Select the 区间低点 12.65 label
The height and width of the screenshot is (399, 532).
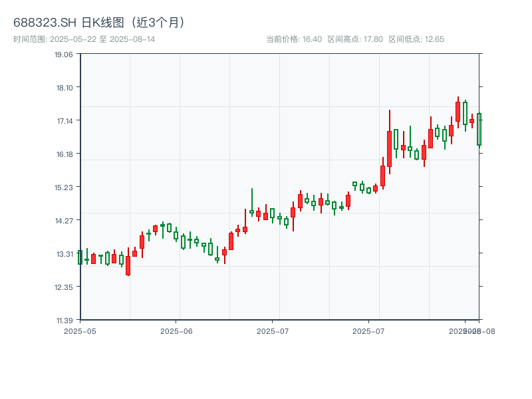click(416, 39)
